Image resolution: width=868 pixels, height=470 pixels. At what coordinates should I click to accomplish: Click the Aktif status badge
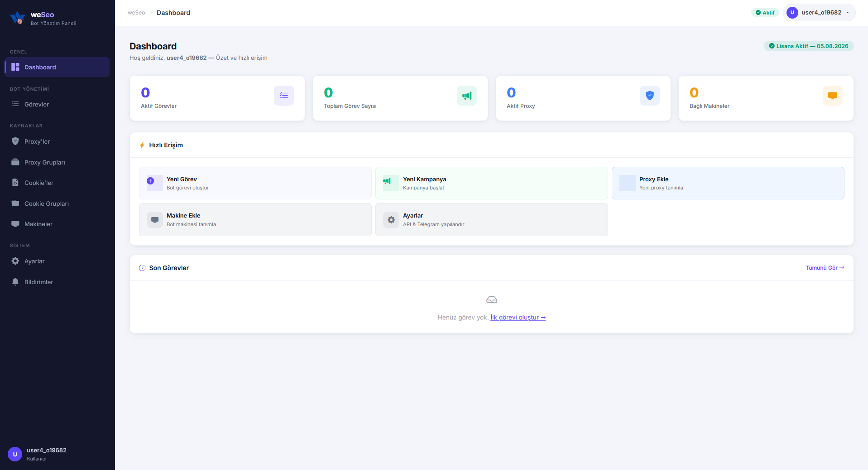[765, 13]
